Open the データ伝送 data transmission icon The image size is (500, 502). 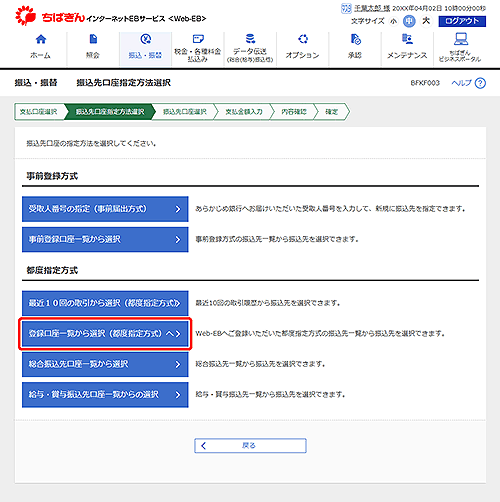250,39
